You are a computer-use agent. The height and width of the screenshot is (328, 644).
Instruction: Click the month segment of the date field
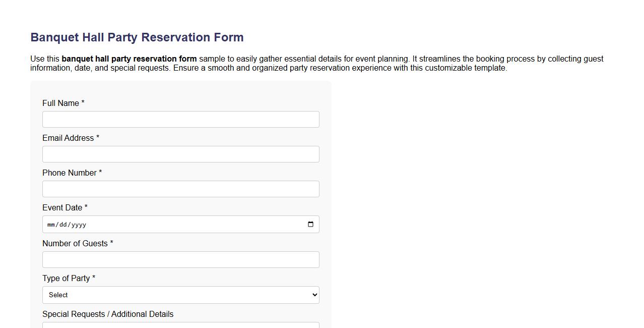coord(50,224)
